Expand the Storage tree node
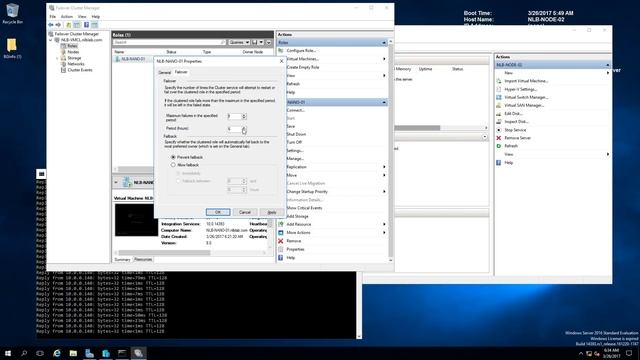 (x=57, y=58)
